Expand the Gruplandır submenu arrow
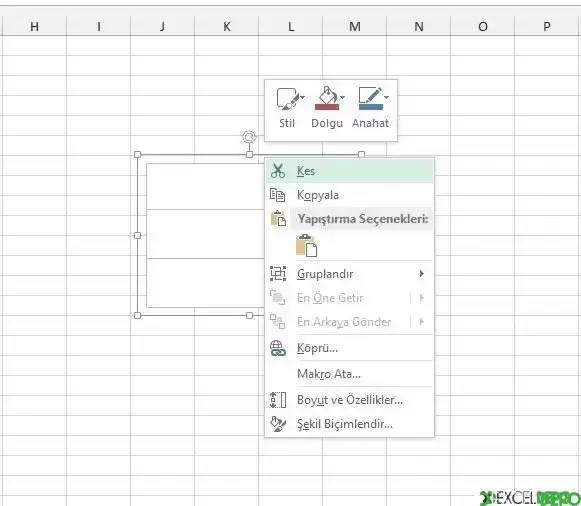This screenshot has height=506, width=581. (x=421, y=274)
